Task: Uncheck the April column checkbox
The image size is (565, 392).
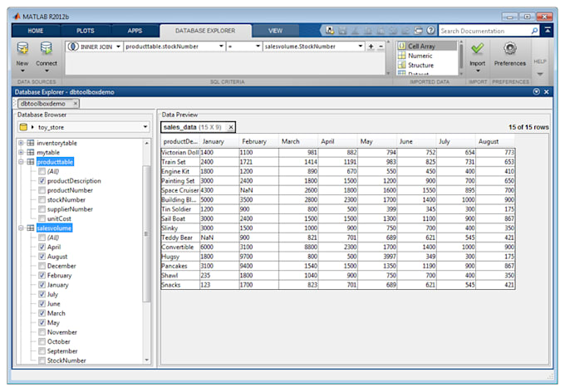Action: 42,247
